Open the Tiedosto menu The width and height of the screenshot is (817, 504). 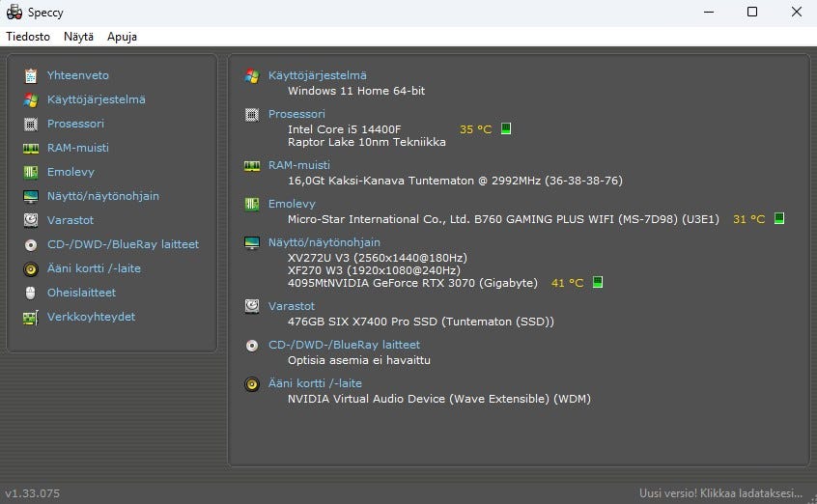[28, 37]
